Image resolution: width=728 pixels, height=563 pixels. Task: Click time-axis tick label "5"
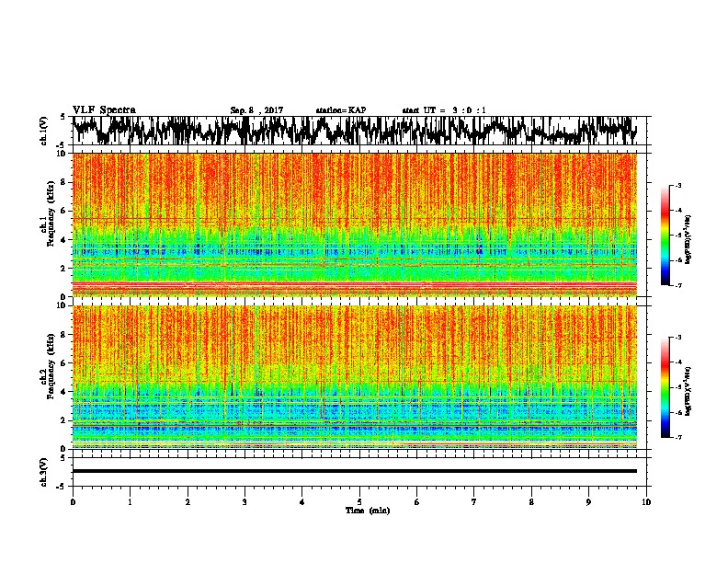pos(359,502)
